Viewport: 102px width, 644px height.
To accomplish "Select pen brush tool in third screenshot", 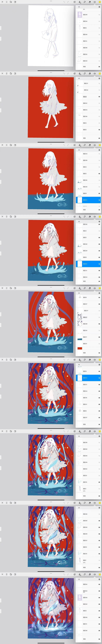I will (x=80, y=145).
